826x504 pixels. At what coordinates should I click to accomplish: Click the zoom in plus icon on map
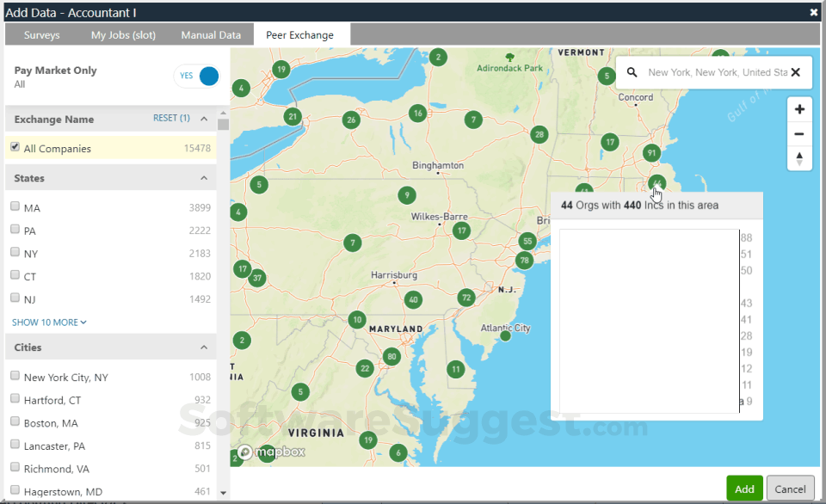[799, 109]
